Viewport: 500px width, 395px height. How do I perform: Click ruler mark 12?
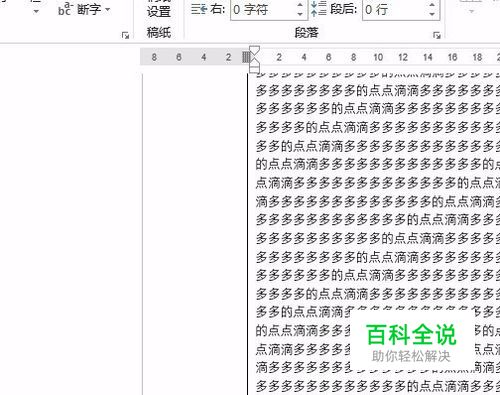coord(403,57)
